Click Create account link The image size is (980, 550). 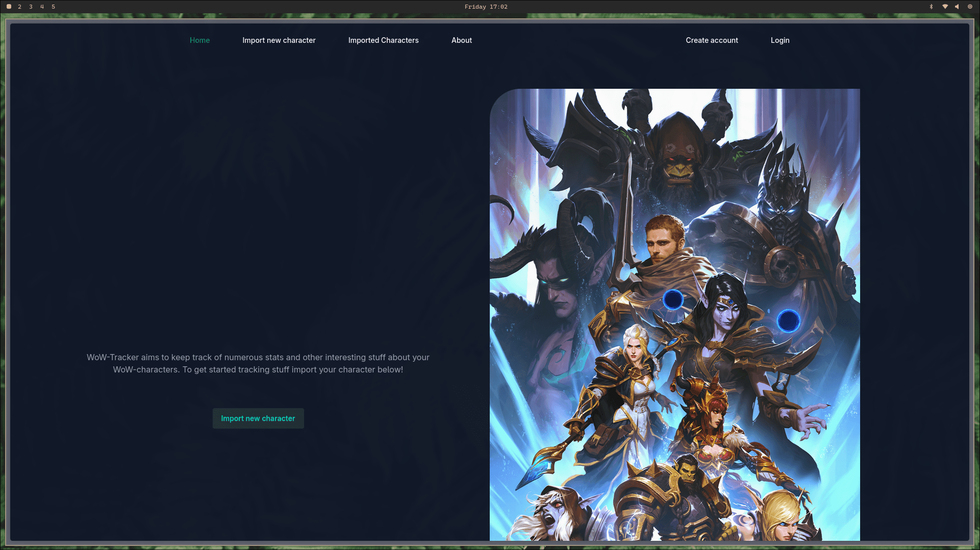point(712,40)
